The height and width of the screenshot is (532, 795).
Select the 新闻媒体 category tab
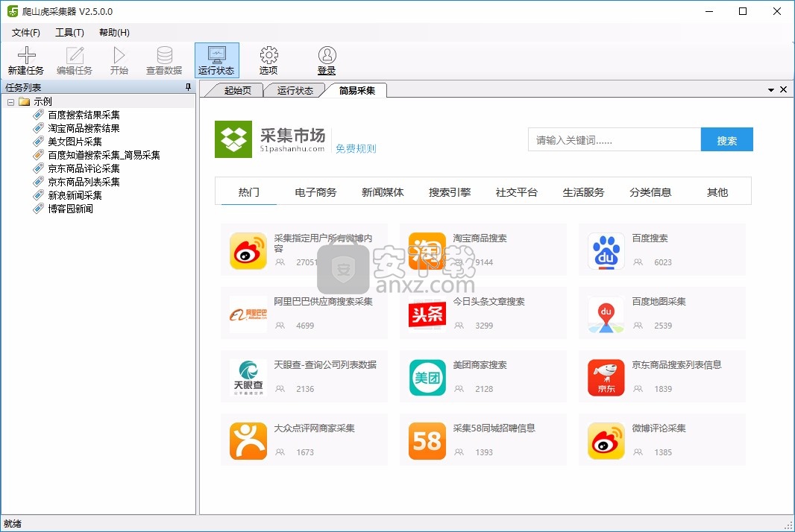click(383, 192)
